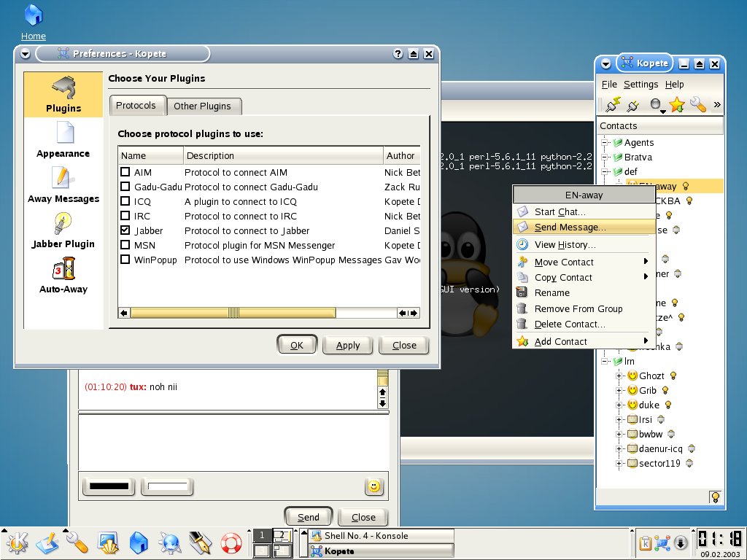This screenshot has width=747, height=560.
Task: Open the lifebuoy Help icon on the panel
Action: [x=231, y=542]
